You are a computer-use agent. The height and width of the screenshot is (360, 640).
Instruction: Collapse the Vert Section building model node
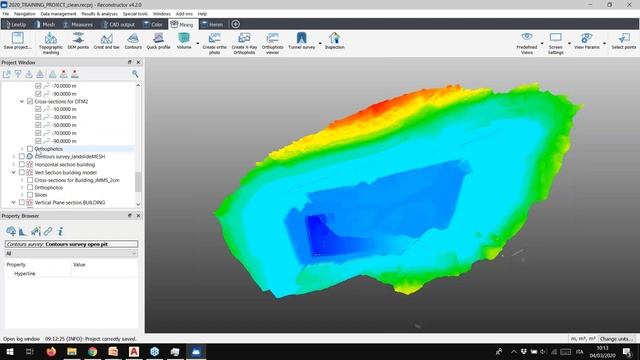click(13, 172)
